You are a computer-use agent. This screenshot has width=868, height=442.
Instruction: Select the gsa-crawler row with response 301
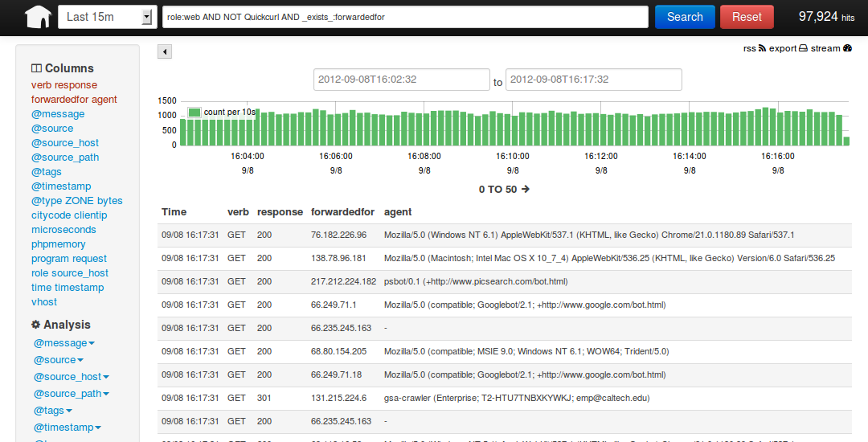tap(504, 398)
